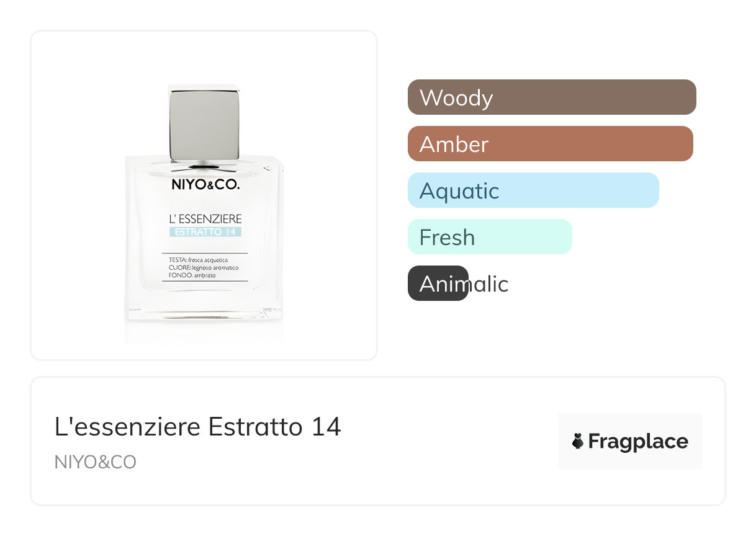Image resolution: width=756 pixels, height=536 pixels.
Task: Click the light blue Aquatic accord bar
Action: point(533,190)
